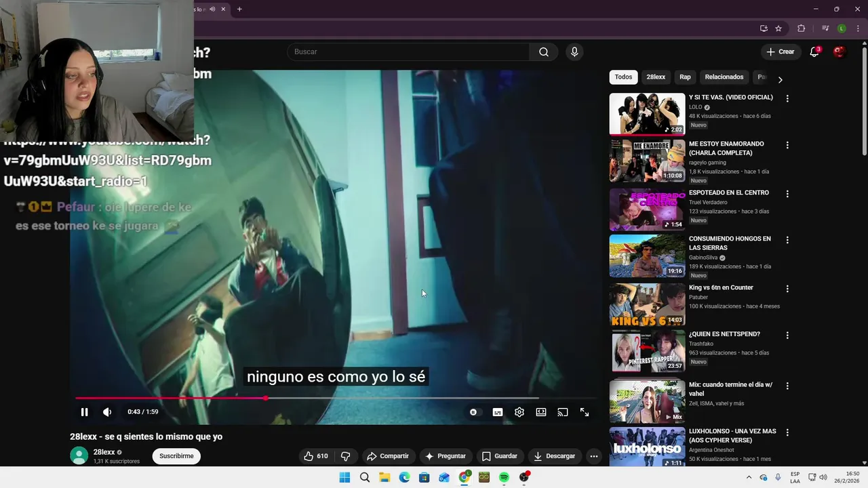Click the video progress bar scrubber
868x488 pixels.
click(266, 398)
